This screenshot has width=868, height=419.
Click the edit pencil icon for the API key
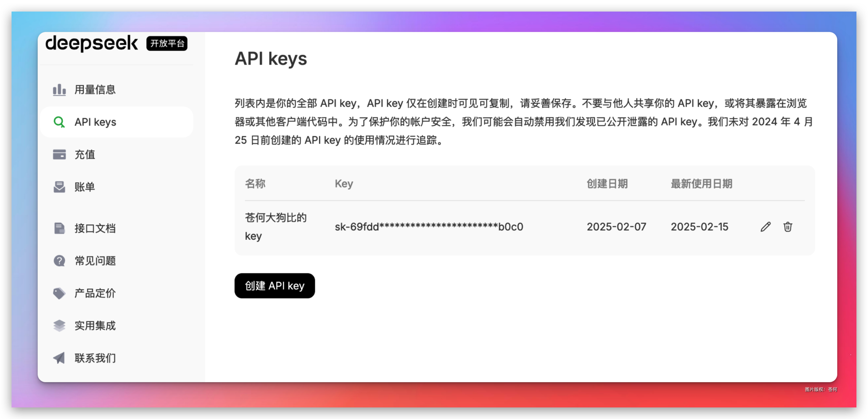(x=765, y=227)
